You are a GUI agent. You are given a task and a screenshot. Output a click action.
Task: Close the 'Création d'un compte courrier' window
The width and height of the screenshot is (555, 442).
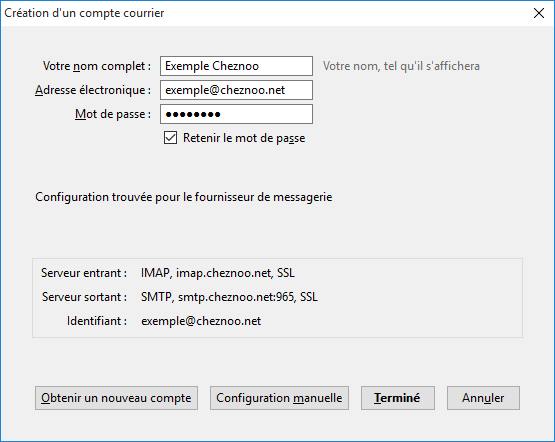539,13
